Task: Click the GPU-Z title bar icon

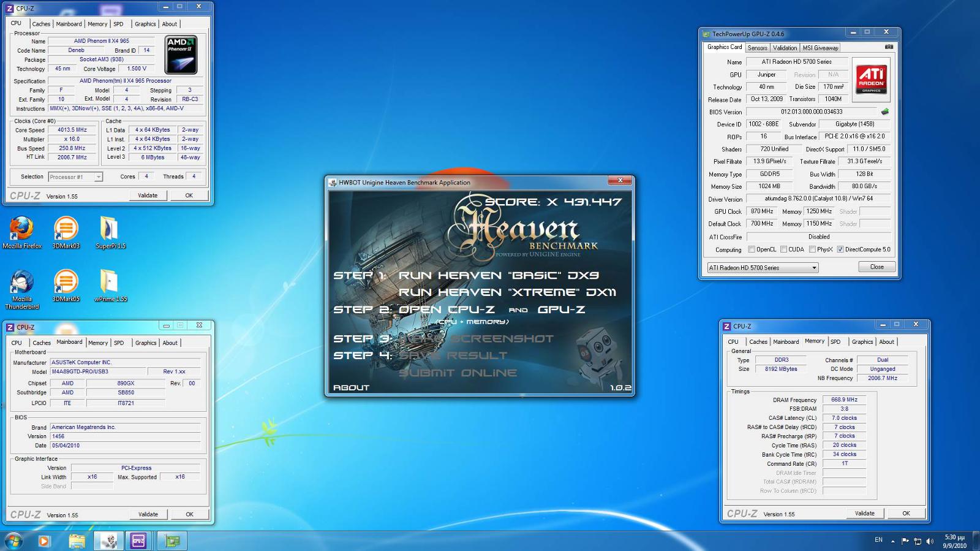Action: tap(706, 34)
